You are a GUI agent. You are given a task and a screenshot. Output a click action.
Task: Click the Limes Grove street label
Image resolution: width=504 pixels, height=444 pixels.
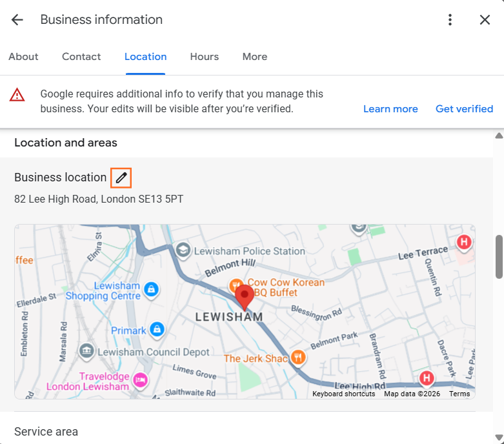click(194, 372)
